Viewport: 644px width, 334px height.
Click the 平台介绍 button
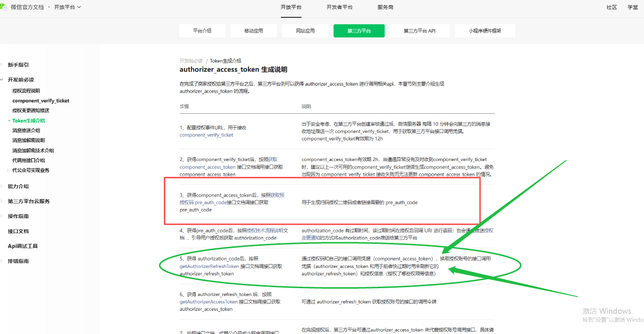click(x=202, y=31)
